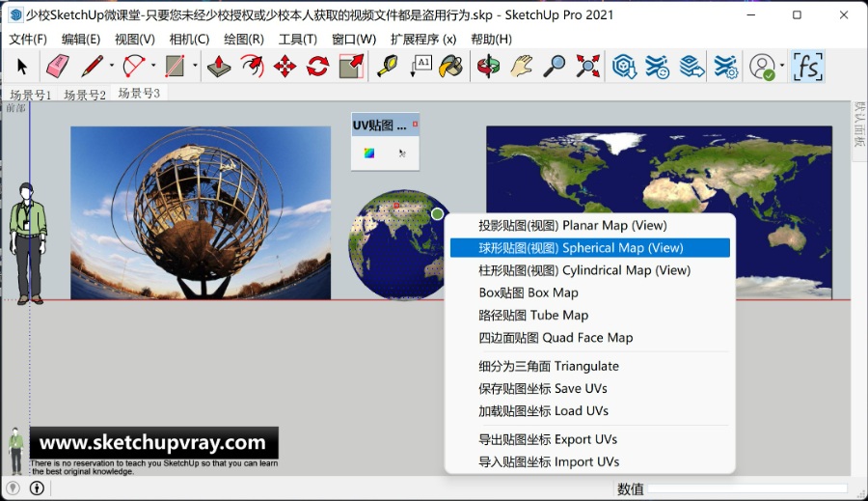Select the Pan hand tool
The width and height of the screenshot is (868, 501).
pos(521,67)
